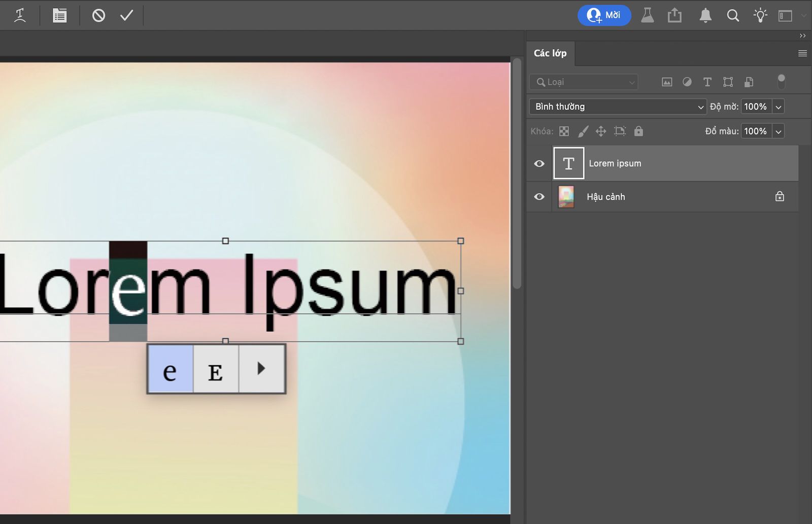Open more glyph alternates arrow
Screen dimensions: 812x524
coord(261,369)
